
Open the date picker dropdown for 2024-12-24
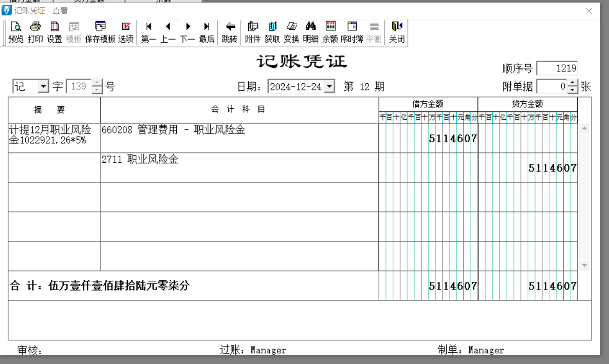329,87
